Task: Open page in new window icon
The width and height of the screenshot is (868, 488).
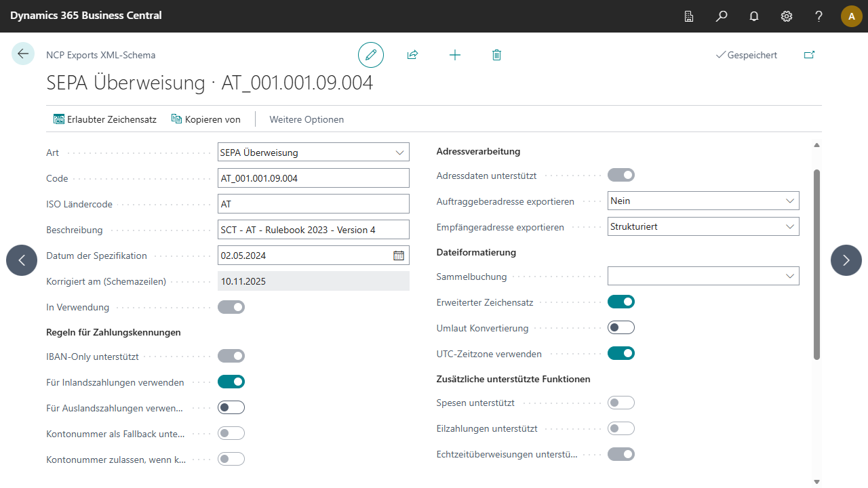Action: (809, 55)
